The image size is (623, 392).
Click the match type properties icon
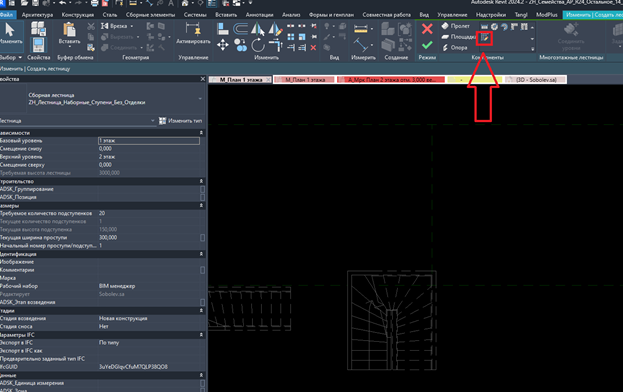91,48
